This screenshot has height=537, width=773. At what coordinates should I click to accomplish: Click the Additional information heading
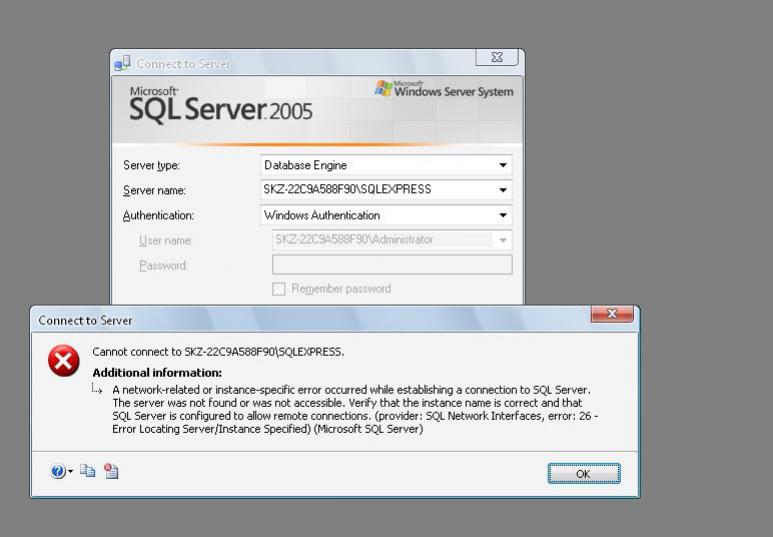157,372
